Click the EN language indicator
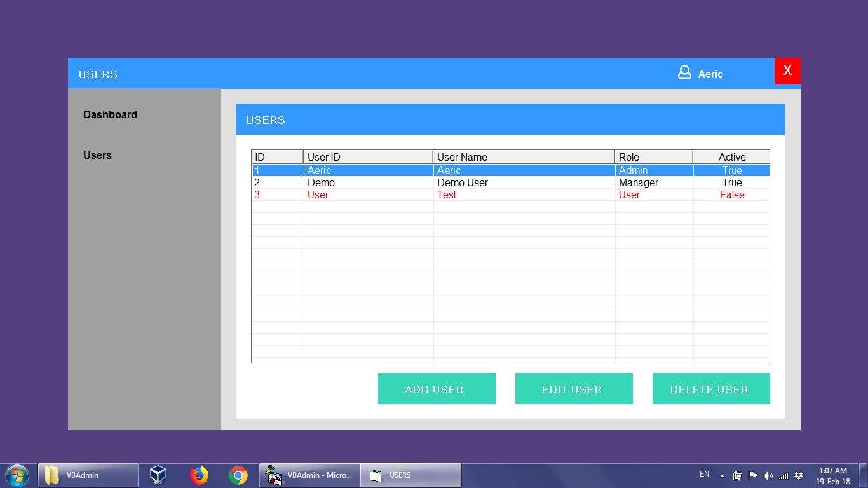 click(704, 474)
